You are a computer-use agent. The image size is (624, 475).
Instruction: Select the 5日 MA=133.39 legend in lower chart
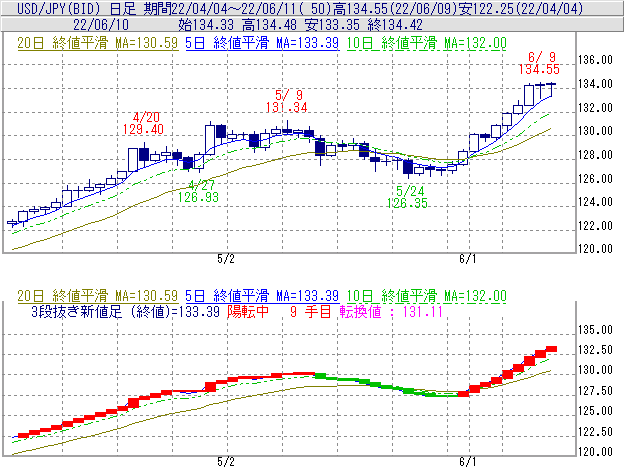[x=262, y=296]
